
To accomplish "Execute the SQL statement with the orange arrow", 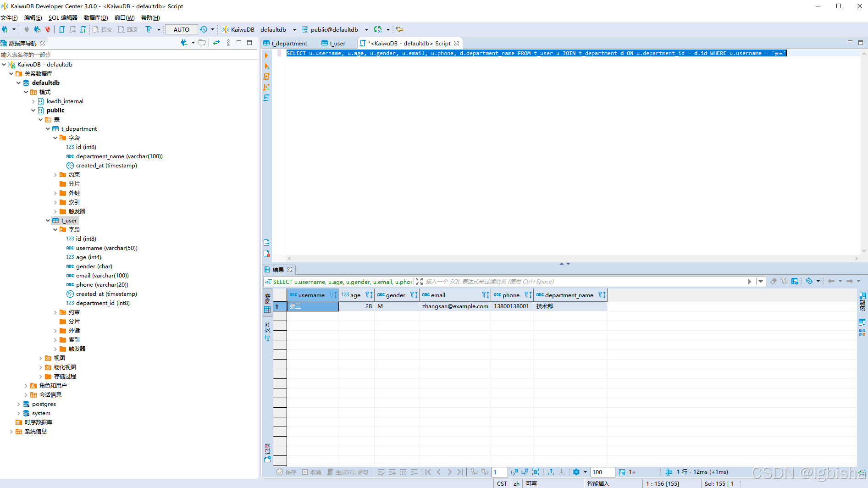I will (266, 55).
